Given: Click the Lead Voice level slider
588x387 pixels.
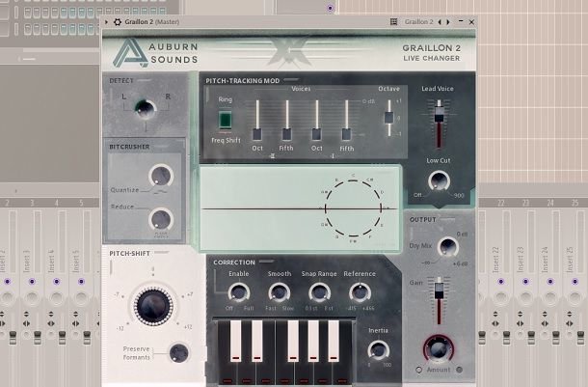Looking at the screenshot, I should 439,115.
